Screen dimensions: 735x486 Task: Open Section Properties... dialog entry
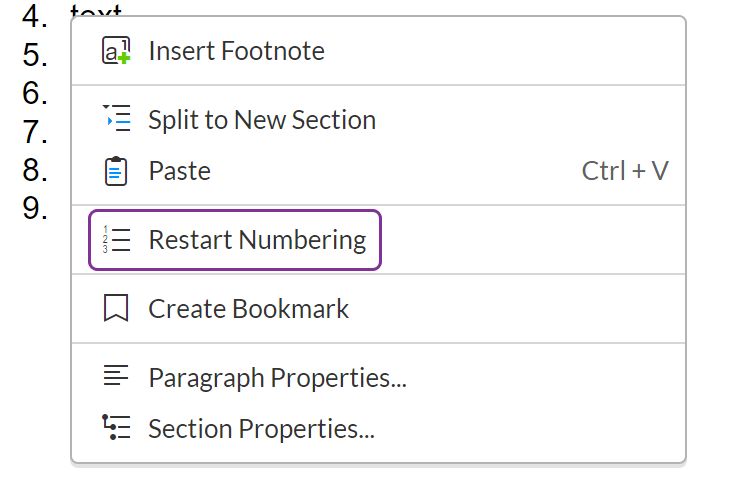[x=261, y=429]
